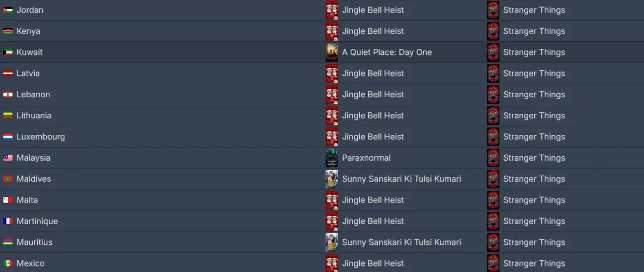This screenshot has height=272, width=644.
Task: Click Sunny Sanskari poster in Maldives row
Action: 332,179
